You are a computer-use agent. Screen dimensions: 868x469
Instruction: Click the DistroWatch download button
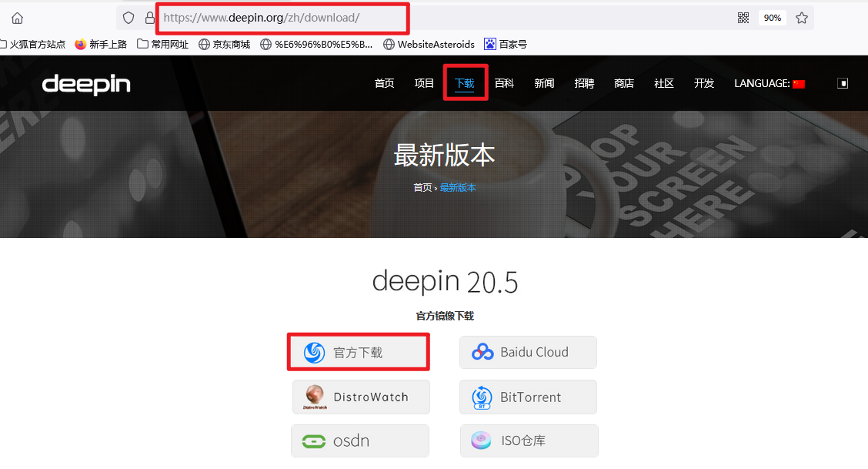click(361, 397)
